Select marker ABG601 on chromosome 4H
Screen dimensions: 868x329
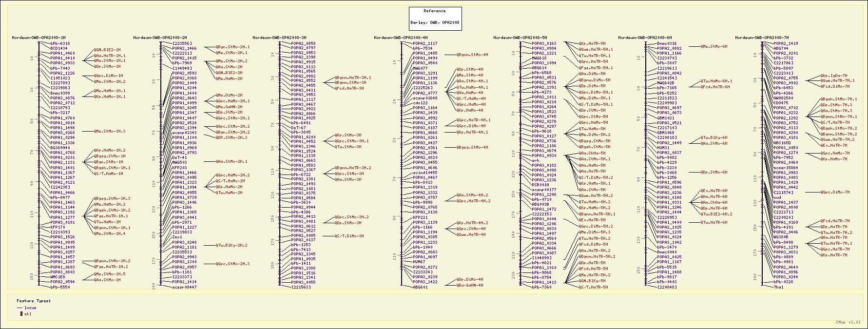(420, 287)
